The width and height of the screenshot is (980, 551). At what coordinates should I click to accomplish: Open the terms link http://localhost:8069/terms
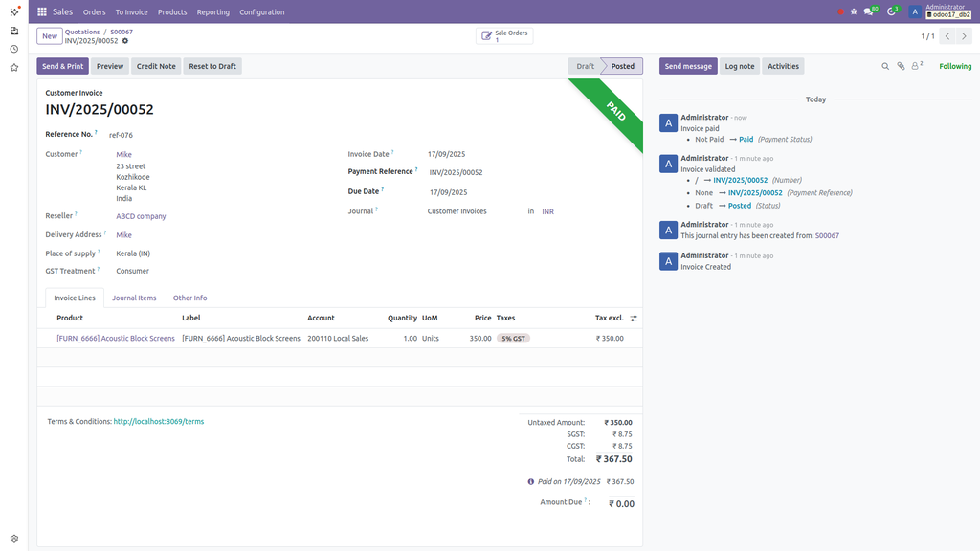(x=157, y=420)
